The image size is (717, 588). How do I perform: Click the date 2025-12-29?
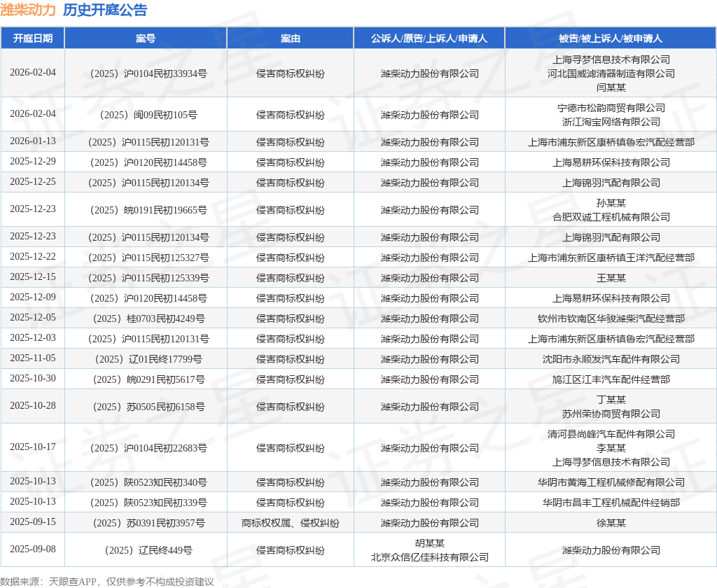33,162
